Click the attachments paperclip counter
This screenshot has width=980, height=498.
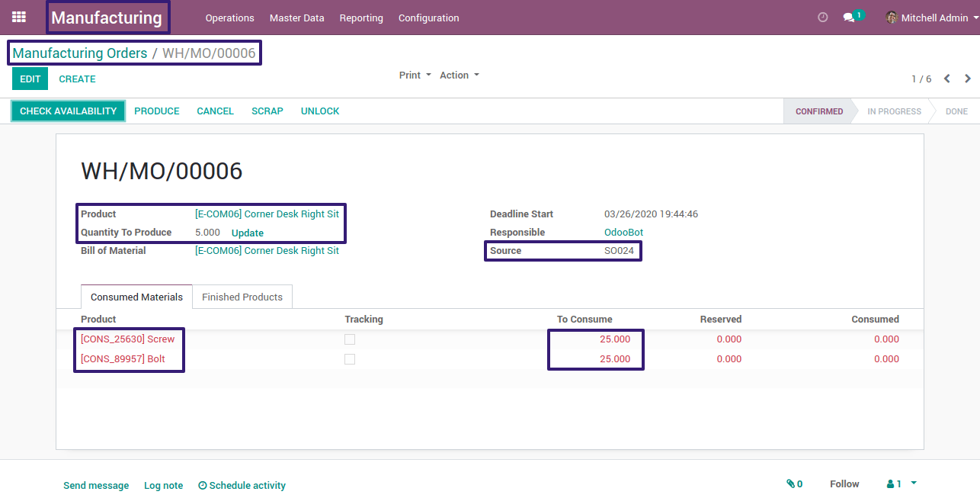point(795,484)
